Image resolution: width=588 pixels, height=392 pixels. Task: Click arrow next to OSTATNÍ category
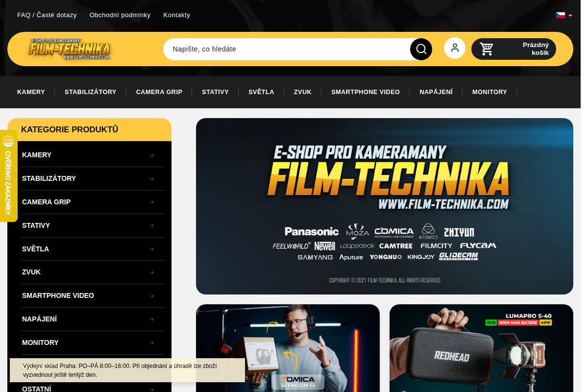point(152,390)
